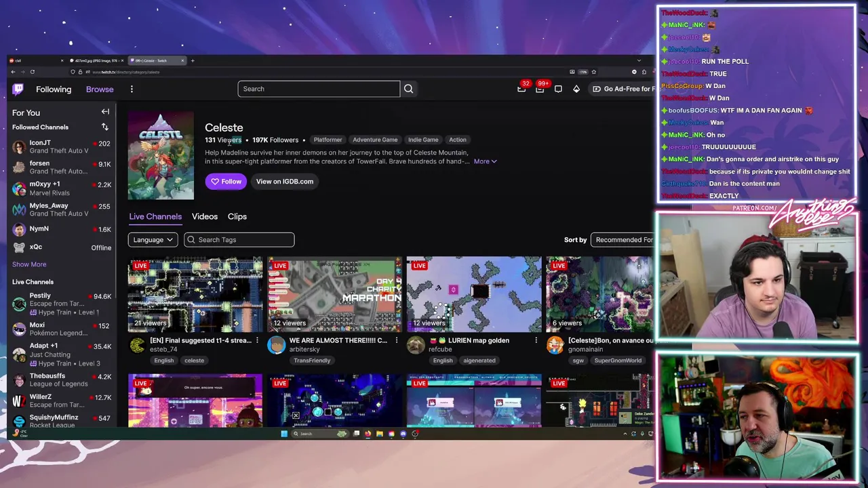This screenshot has height=488, width=868.
Task: Open Twitch inbox with the 32 badge
Action: (x=521, y=89)
